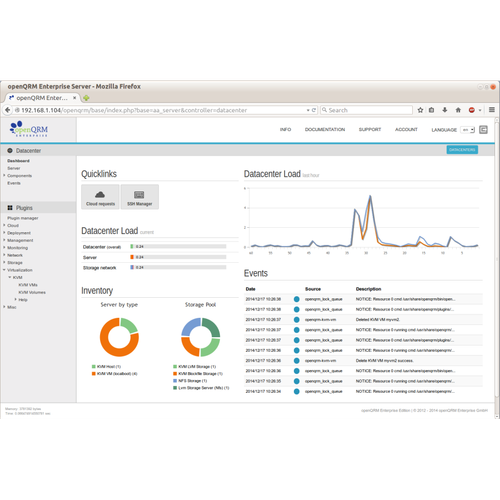The image size is (500, 500).
Task: Expand the Monitoring plugin group
Action: pyautogui.click(x=4, y=248)
